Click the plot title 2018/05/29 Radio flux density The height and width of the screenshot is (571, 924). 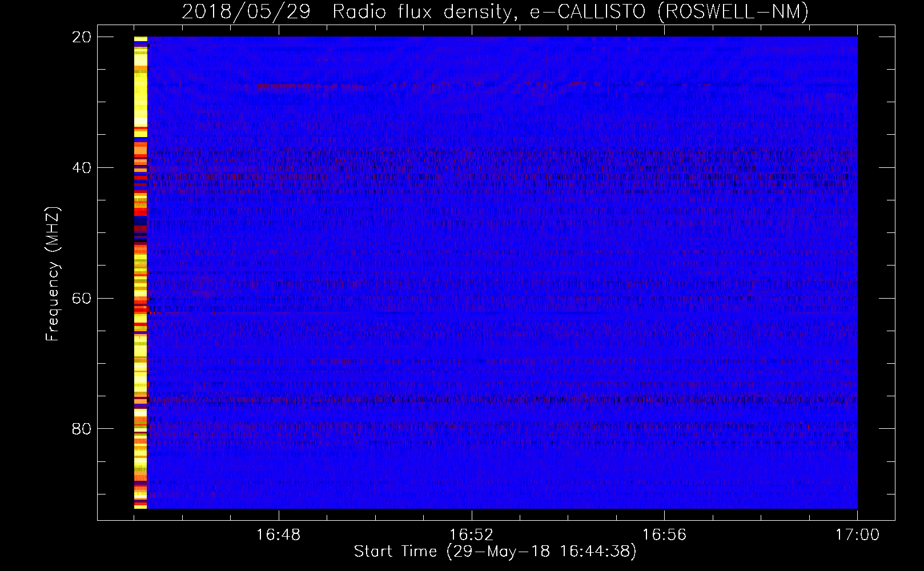pyautogui.click(x=495, y=11)
